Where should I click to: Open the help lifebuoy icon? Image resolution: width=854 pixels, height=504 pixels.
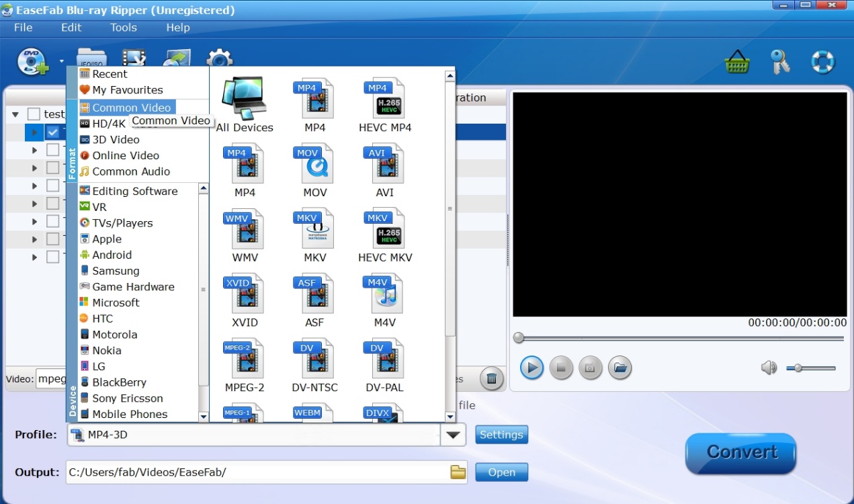823,60
